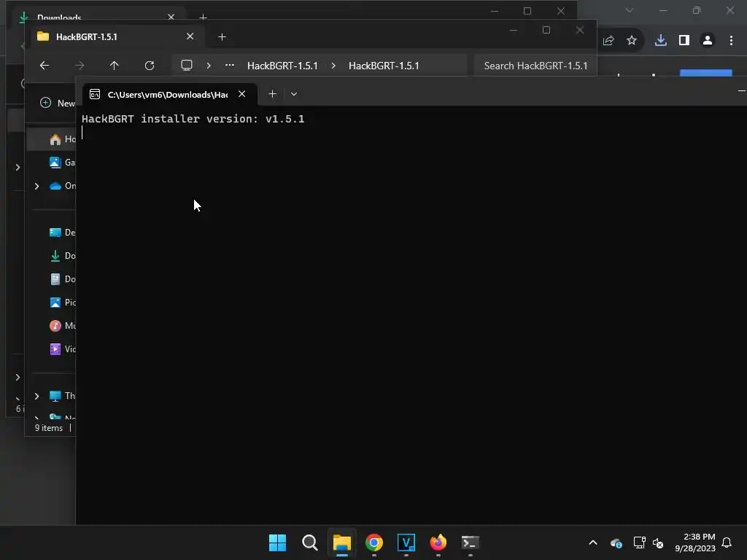Open Home in Explorer sidebar
The image size is (747, 560).
click(62, 139)
